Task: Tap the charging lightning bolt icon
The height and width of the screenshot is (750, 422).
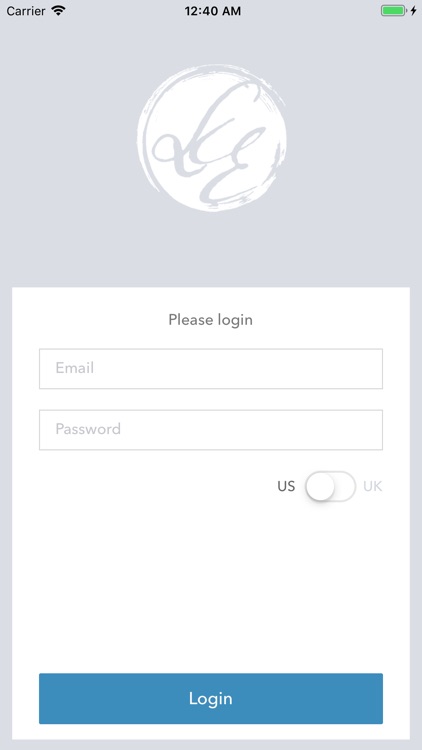Action: click(413, 11)
